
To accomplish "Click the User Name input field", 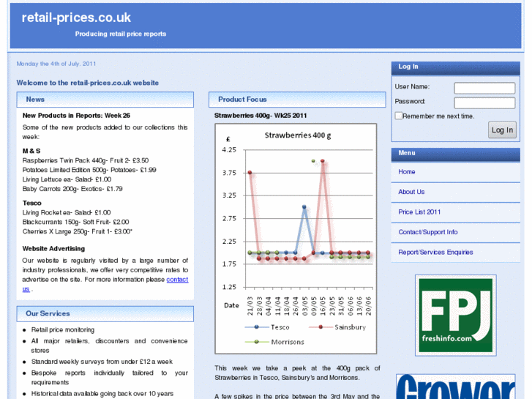I will pos(484,88).
